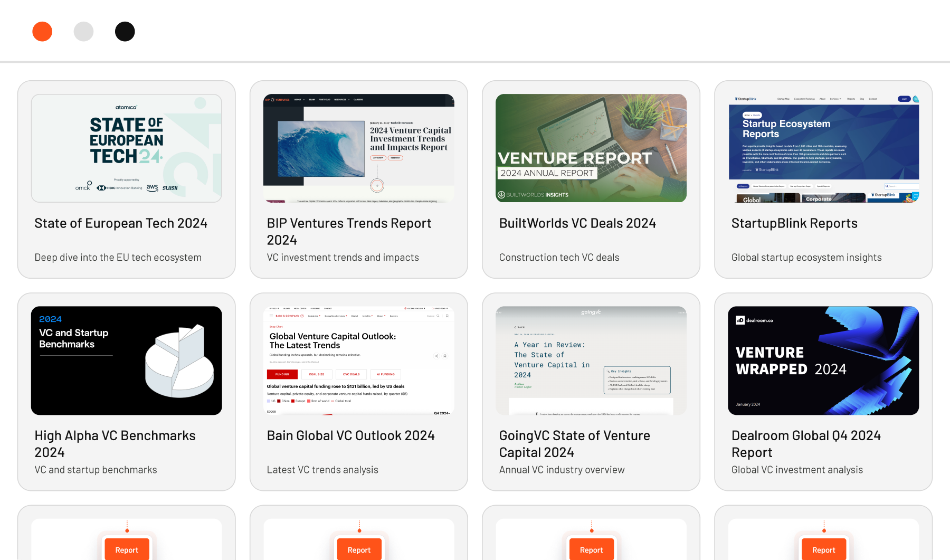The width and height of the screenshot is (950, 560).
Task: Click Dealroom Global Q4 2024 Report title
Action: coord(806,444)
